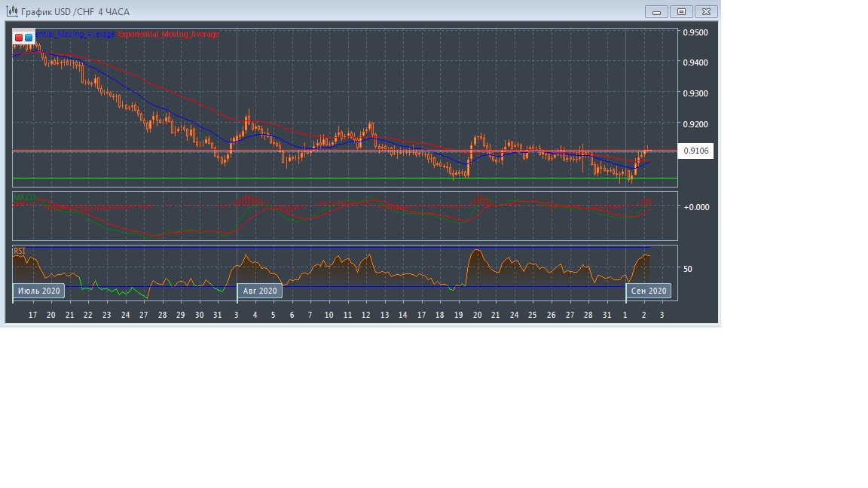The width and height of the screenshot is (868, 488).
Task: Select the red Exponential_Moving_Average legend label
Action: (x=169, y=35)
